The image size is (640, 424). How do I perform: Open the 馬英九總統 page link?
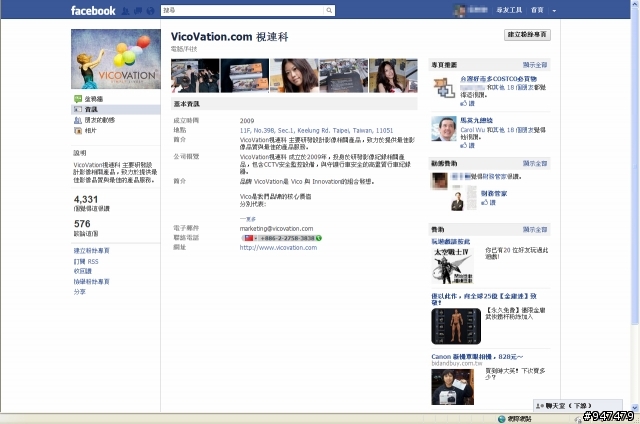coord(476,120)
